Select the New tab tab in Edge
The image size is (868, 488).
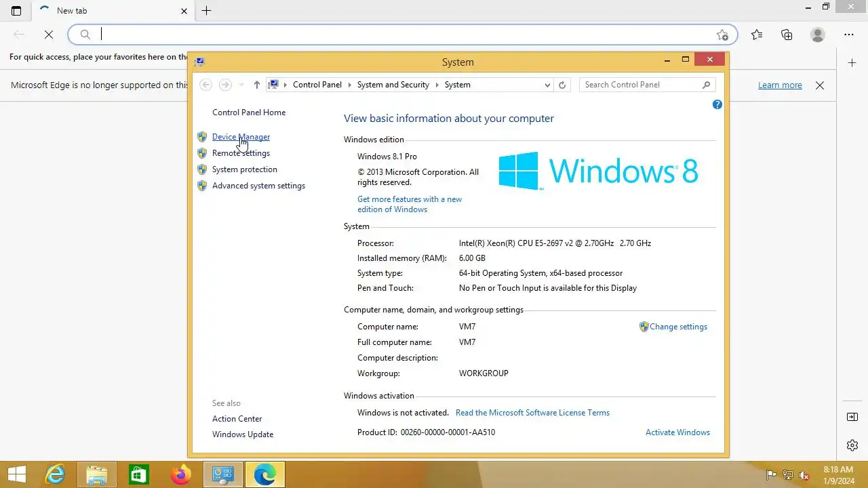pyautogui.click(x=112, y=11)
